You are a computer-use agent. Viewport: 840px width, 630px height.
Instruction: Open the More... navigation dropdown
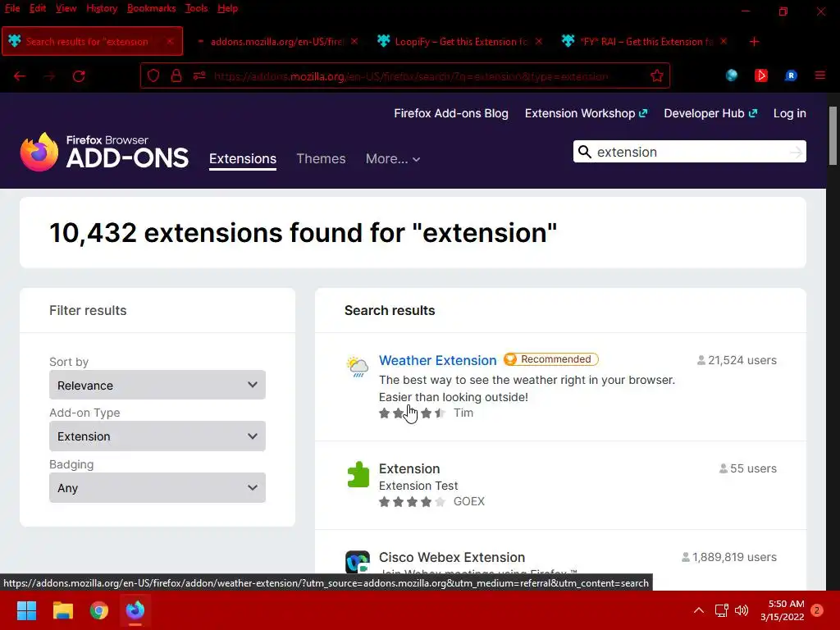pos(393,158)
